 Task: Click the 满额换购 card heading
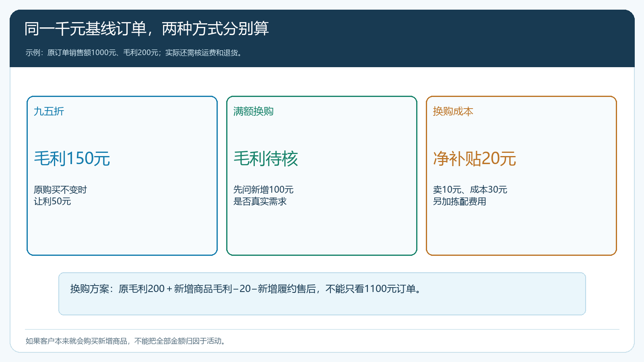[253, 111]
